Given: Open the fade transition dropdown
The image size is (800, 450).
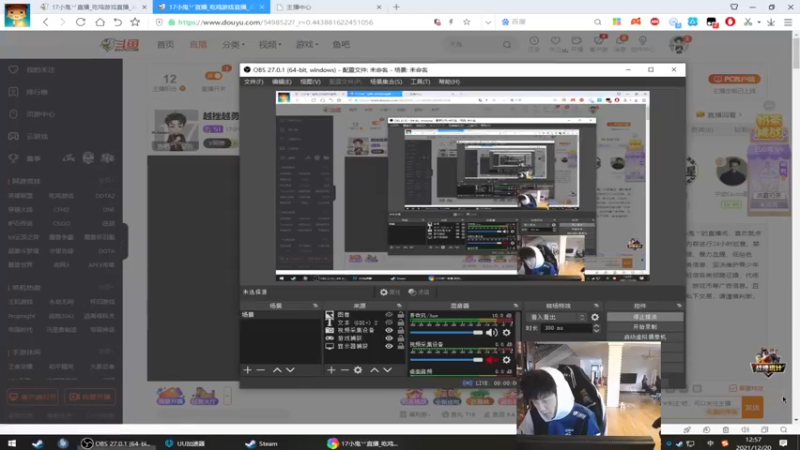Looking at the screenshot, I should (x=556, y=317).
